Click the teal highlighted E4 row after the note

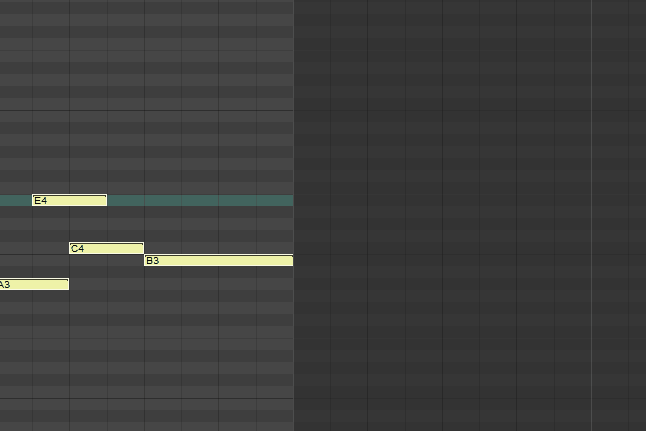[x=200, y=201]
